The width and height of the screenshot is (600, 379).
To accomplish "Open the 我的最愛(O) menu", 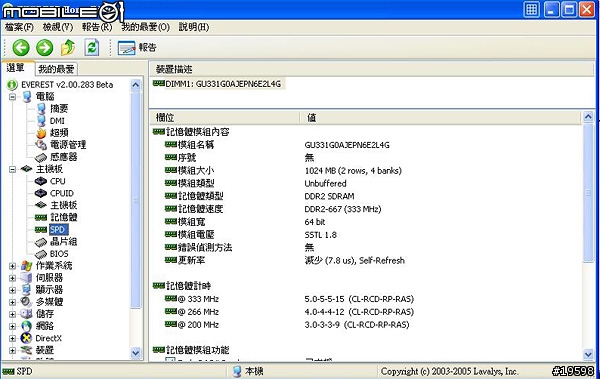I will [x=145, y=27].
